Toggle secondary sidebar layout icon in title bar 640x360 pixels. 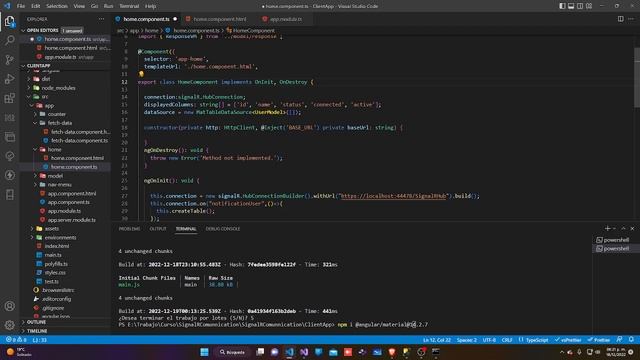580,6
